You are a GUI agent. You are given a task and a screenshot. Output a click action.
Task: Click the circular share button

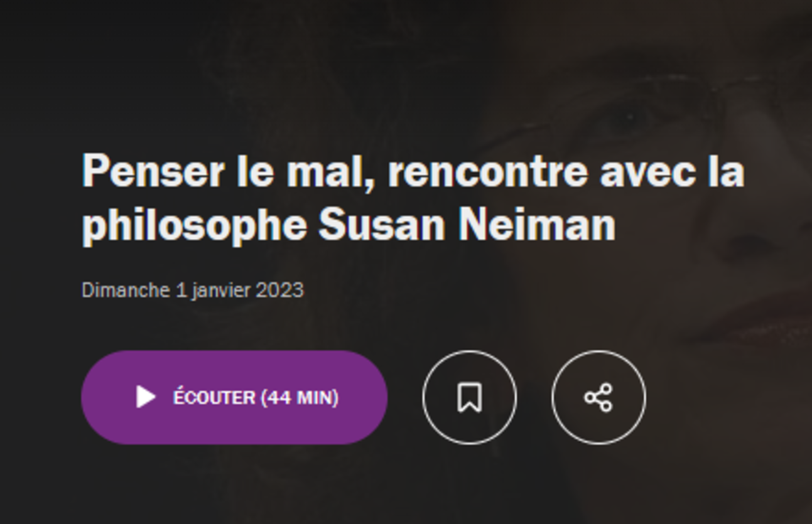[598, 397]
